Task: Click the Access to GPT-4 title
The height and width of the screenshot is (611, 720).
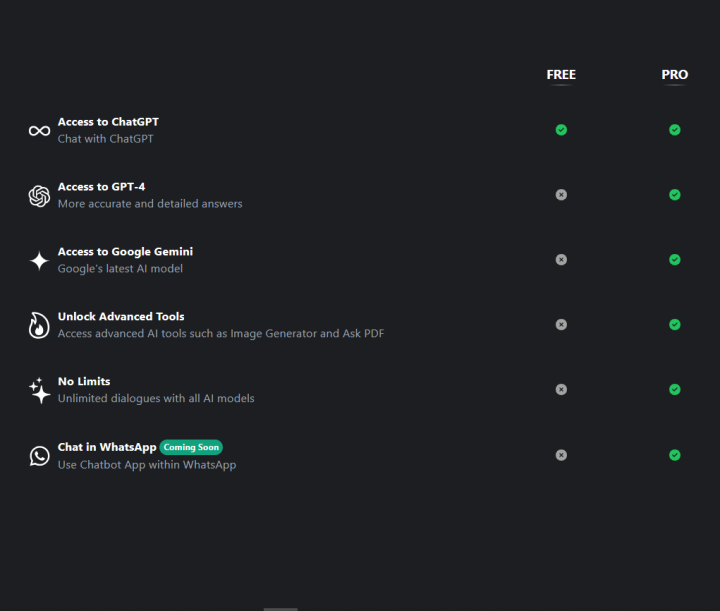Action: click(101, 187)
